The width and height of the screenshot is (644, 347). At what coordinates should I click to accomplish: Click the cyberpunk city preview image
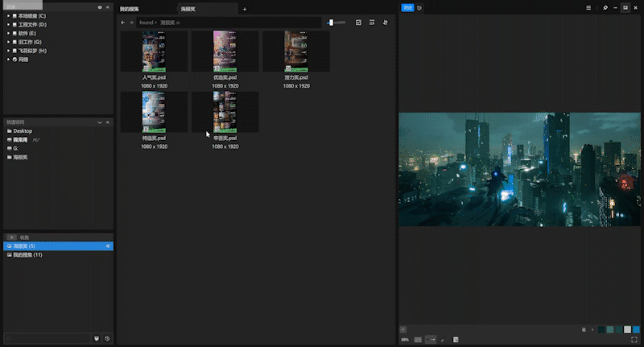click(519, 169)
